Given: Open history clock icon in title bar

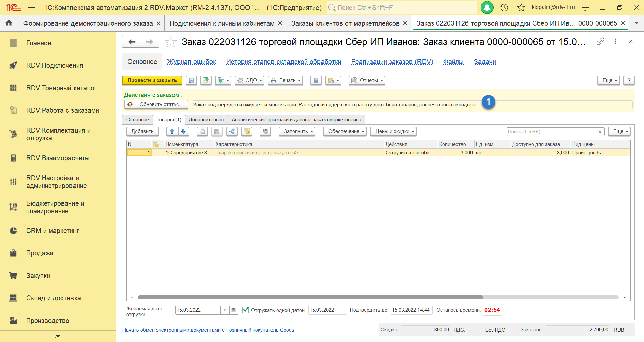Looking at the screenshot, I should pos(504,8).
